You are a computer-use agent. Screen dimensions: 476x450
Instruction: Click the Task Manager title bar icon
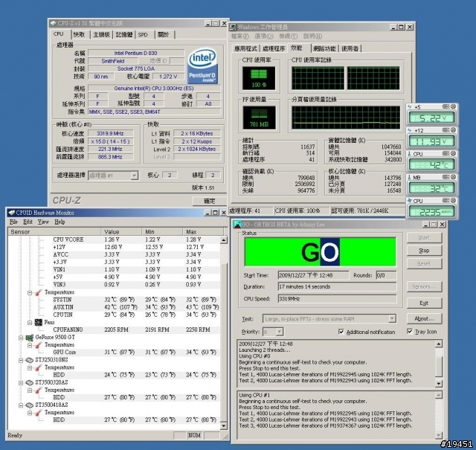233,28
